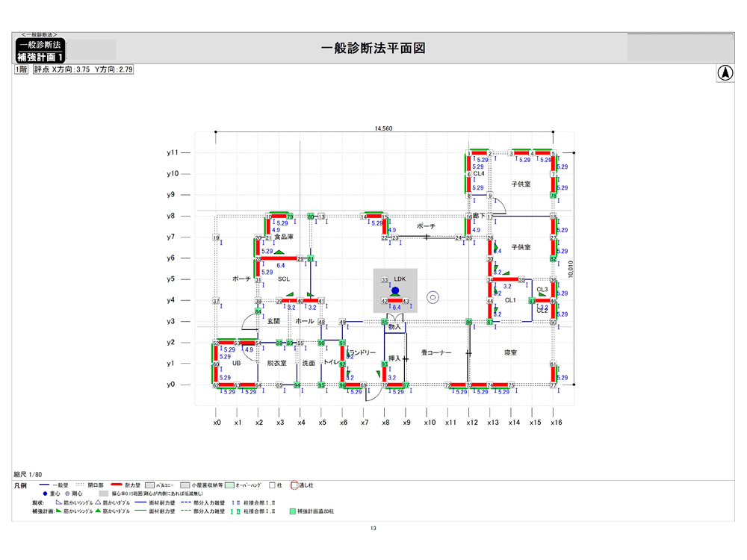The width and height of the screenshot is (747, 560).
Task: Click the y11 axis grid label
Action: (x=173, y=152)
